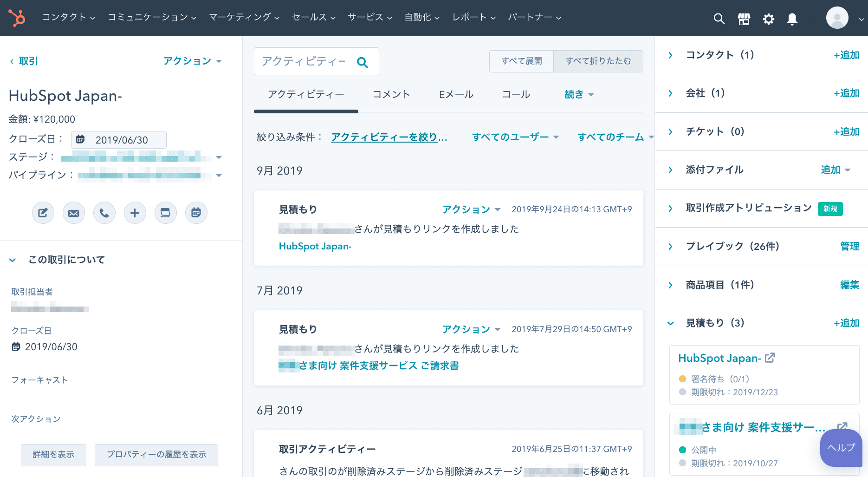Expand the チケット (0) section

click(670, 132)
